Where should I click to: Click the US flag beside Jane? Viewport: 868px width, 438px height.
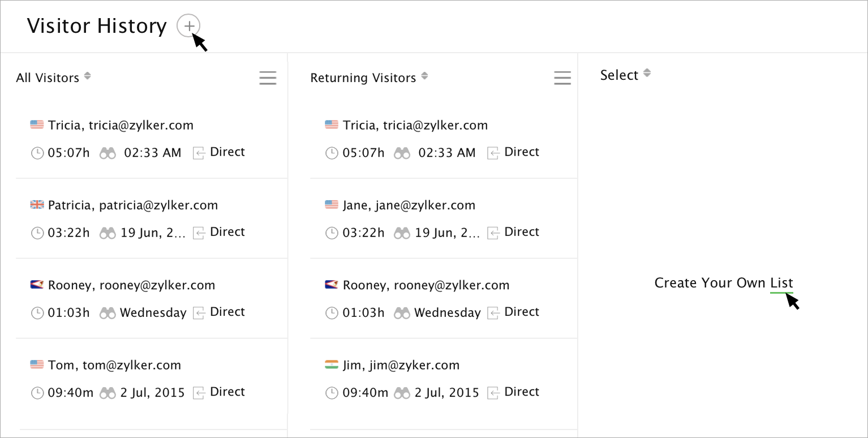(332, 205)
